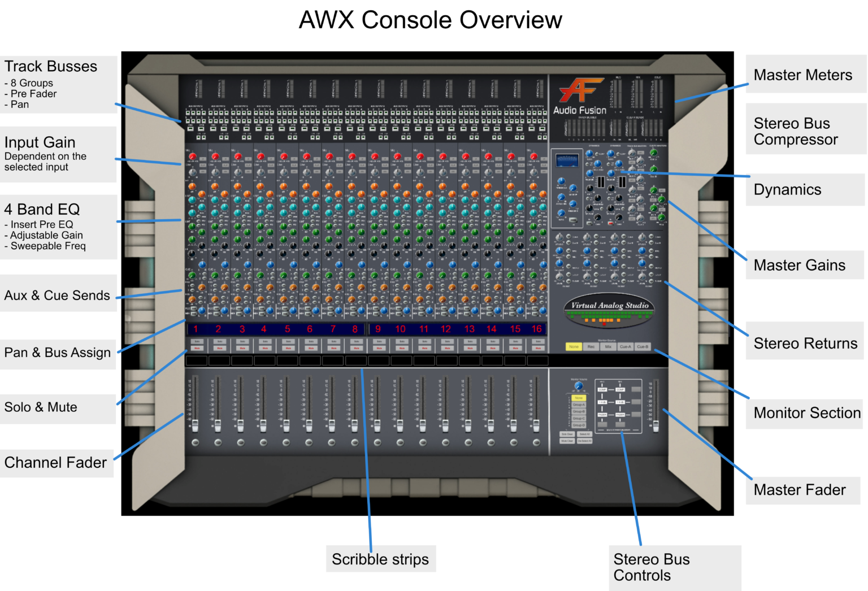Click the stereo bus compressor in switch
Viewport: 868px width, 591px height.
coord(573,220)
